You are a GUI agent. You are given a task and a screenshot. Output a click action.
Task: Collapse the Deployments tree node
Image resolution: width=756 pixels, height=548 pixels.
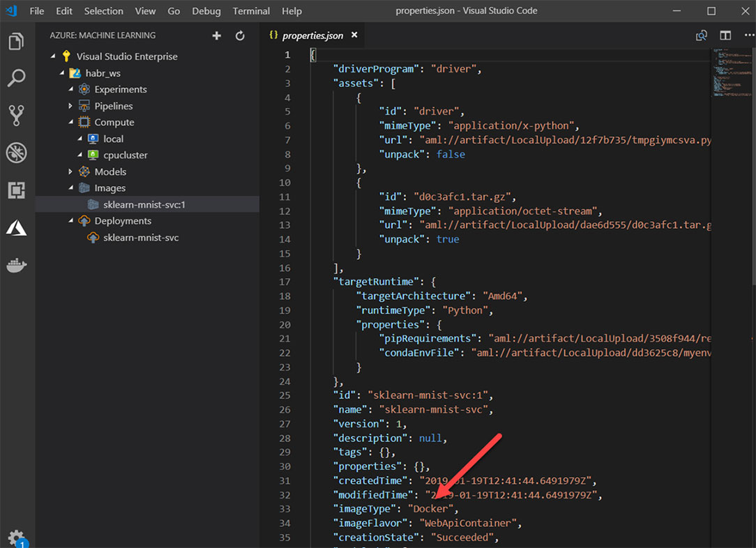(x=71, y=220)
